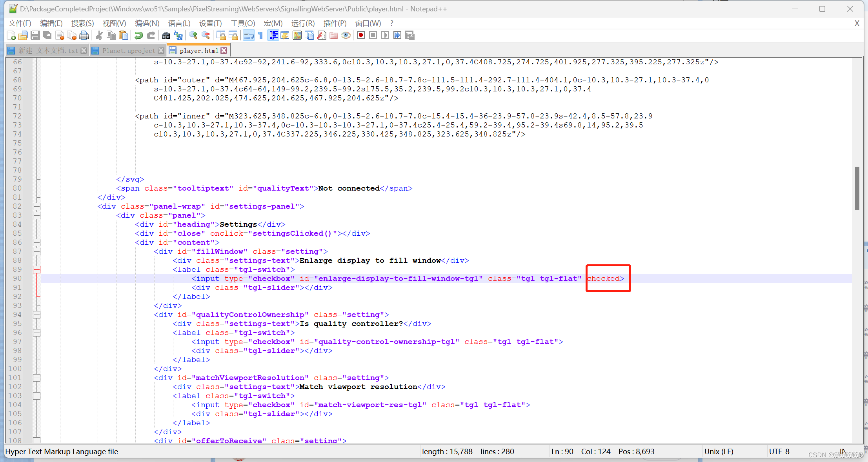
Task: Click the Zoom In magnifier icon
Action: pos(193,36)
